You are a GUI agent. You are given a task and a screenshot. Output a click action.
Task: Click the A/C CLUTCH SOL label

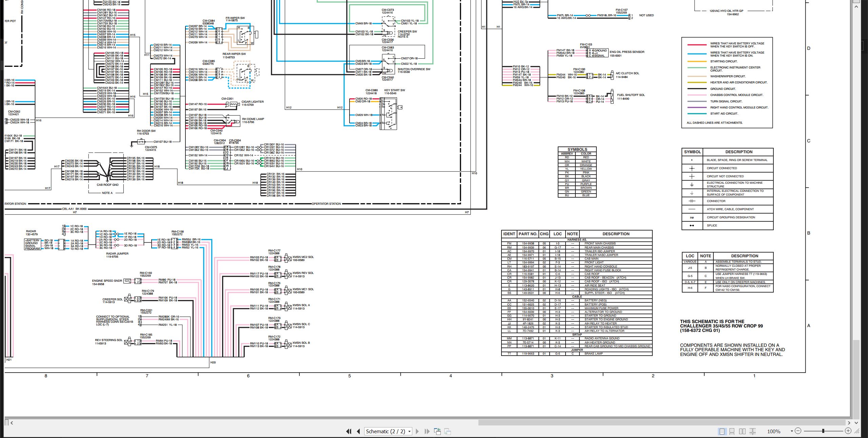(x=627, y=73)
